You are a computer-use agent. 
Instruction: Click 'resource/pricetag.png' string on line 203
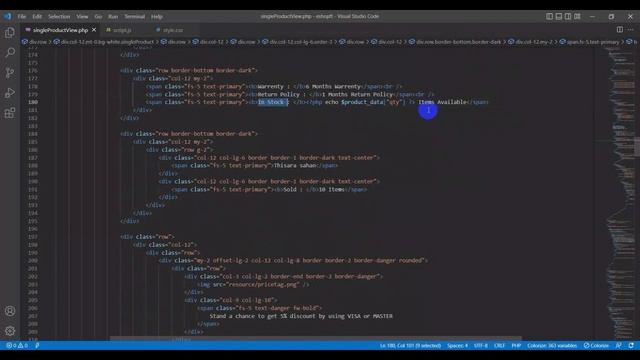[x=264, y=284]
